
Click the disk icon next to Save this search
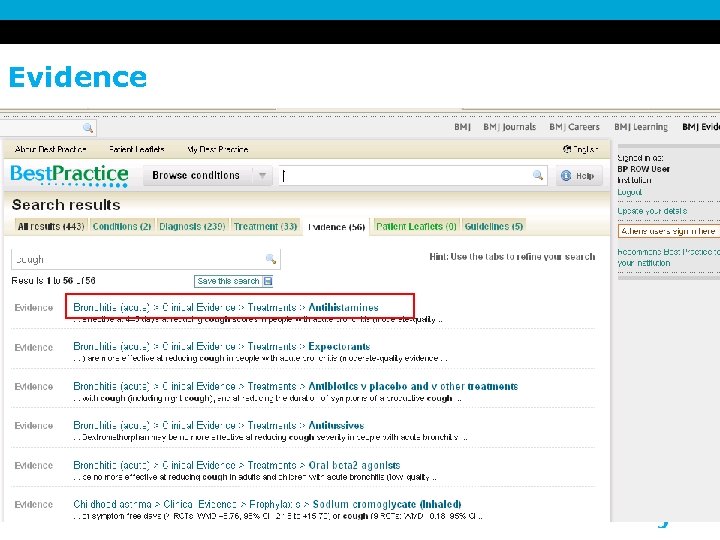coord(268,281)
